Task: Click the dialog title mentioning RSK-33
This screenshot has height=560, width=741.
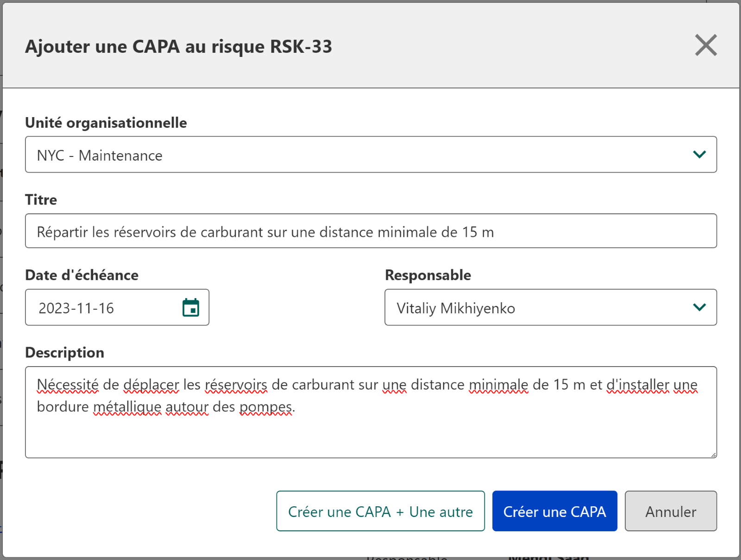Action: click(x=179, y=46)
